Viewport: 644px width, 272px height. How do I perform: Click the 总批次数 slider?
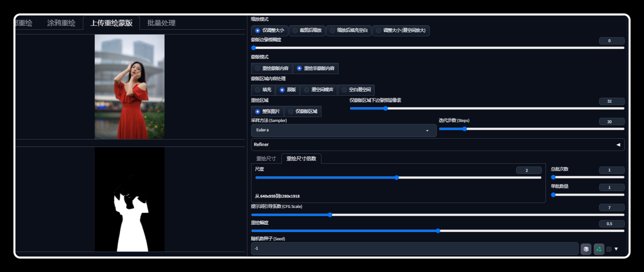point(588,177)
